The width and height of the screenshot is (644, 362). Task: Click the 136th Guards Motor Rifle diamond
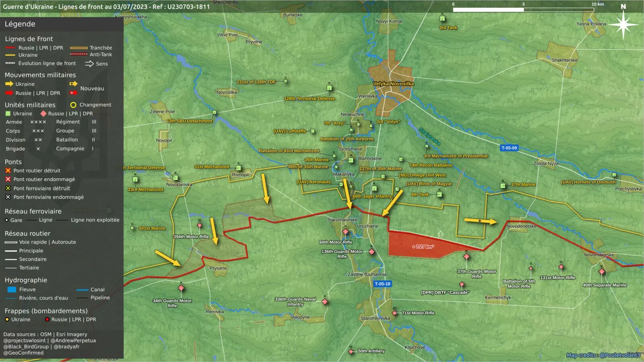[372, 252]
